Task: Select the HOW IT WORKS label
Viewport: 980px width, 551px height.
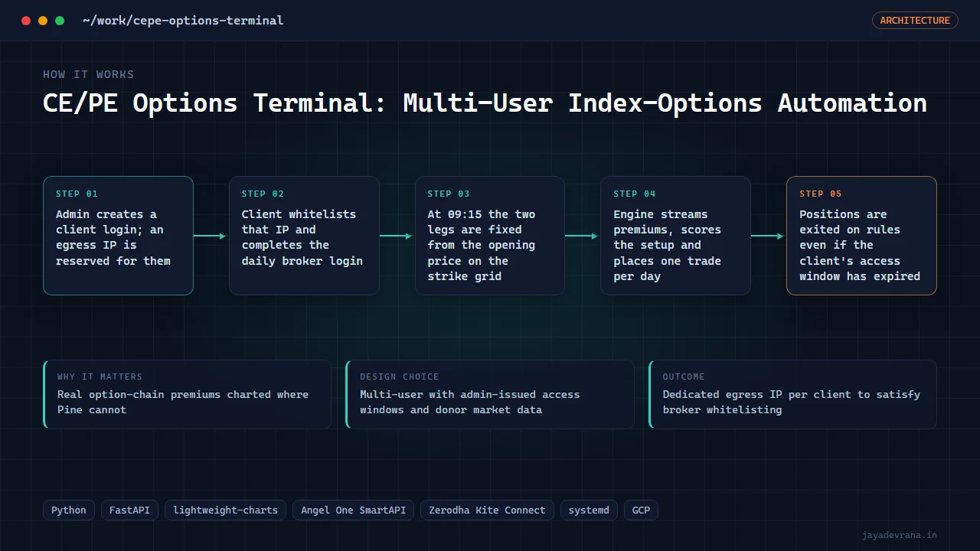Action: (x=88, y=74)
